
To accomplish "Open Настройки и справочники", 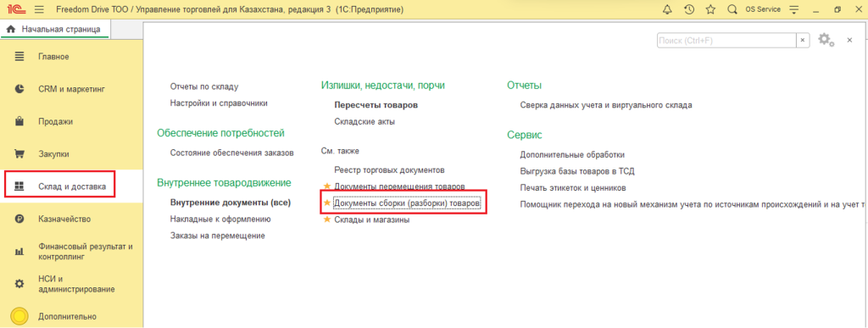I will click(220, 103).
